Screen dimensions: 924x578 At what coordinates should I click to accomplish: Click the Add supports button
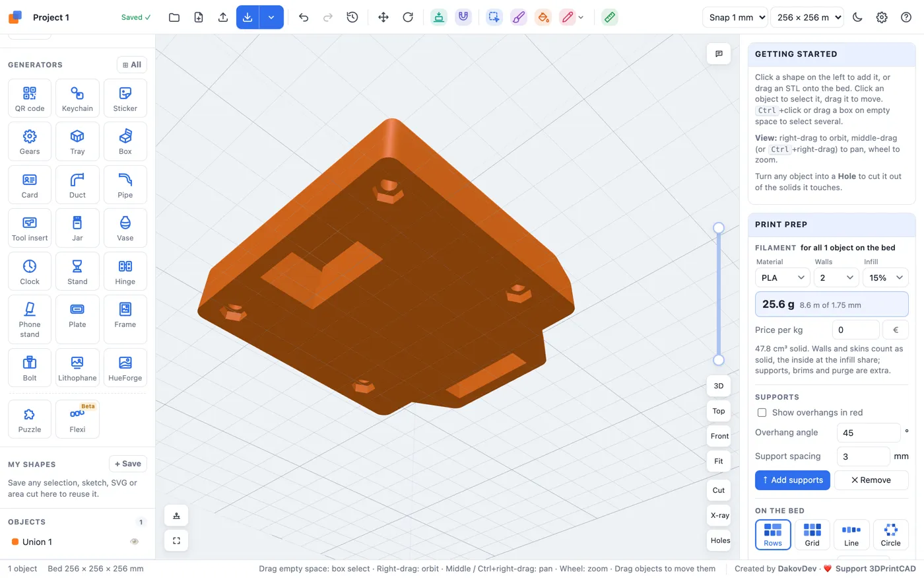(793, 480)
